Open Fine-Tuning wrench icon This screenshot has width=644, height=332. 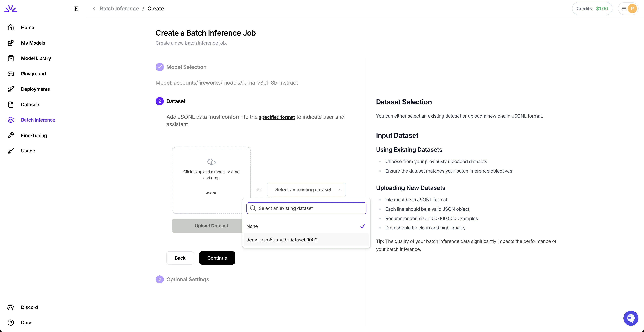(11, 135)
